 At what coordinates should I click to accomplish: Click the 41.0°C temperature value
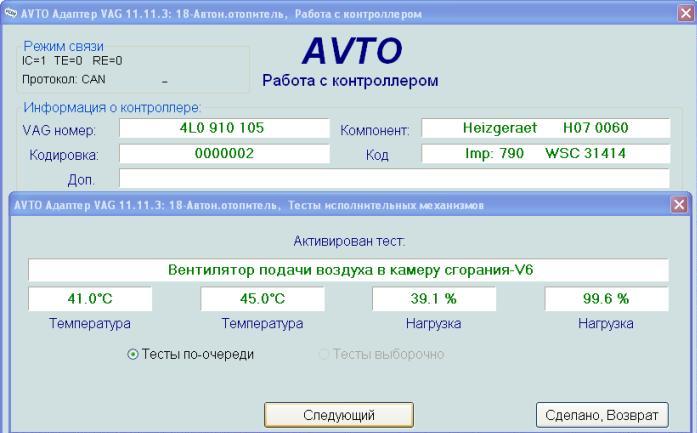coord(90,299)
